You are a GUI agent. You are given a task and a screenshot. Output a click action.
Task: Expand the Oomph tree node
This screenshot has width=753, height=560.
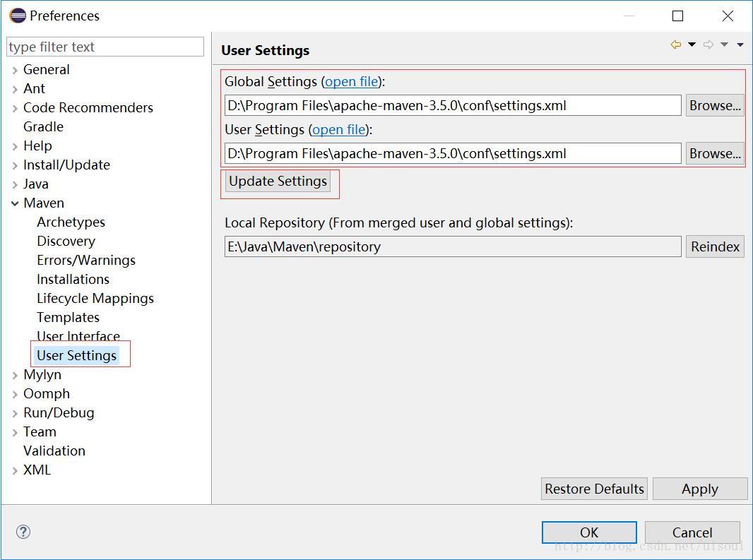(15, 394)
